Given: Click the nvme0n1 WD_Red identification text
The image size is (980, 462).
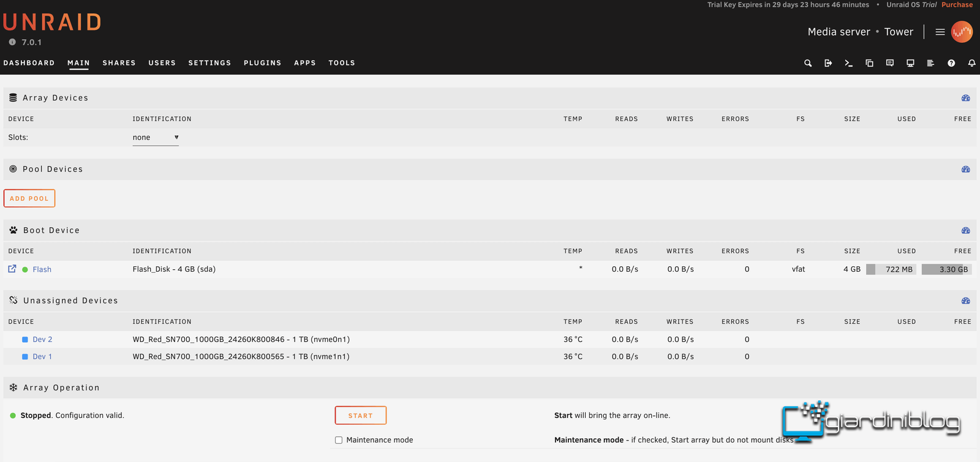Looking at the screenshot, I should pyautogui.click(x=241, y=340).
